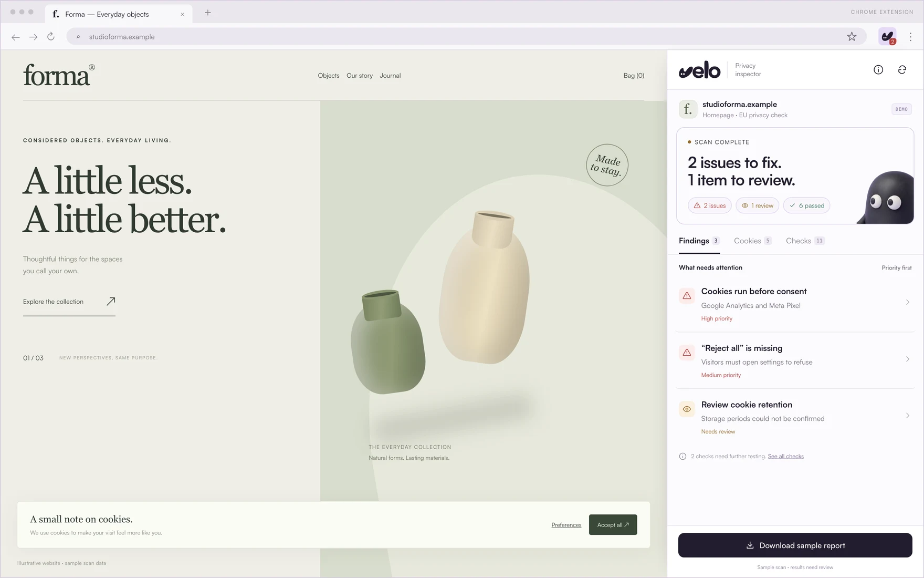Click Download sample report button
Image resolution: width=924 pixels, height=578 pixels.
795,545
